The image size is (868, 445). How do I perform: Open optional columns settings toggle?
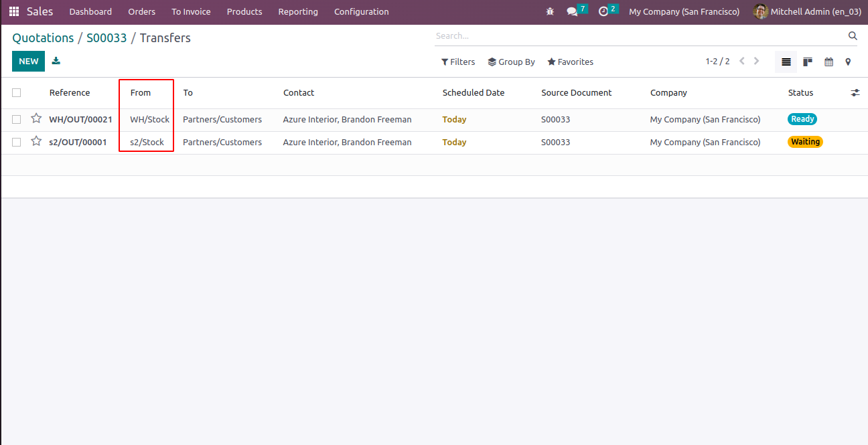tap(855, 93)
